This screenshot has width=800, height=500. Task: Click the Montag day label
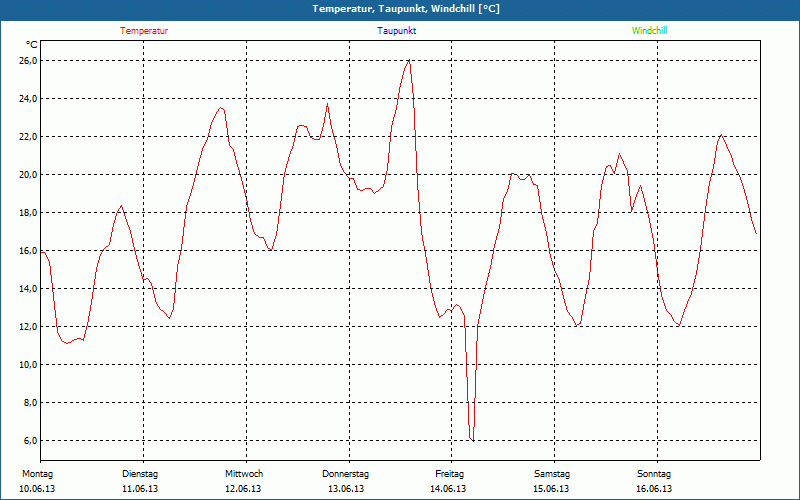37,474
